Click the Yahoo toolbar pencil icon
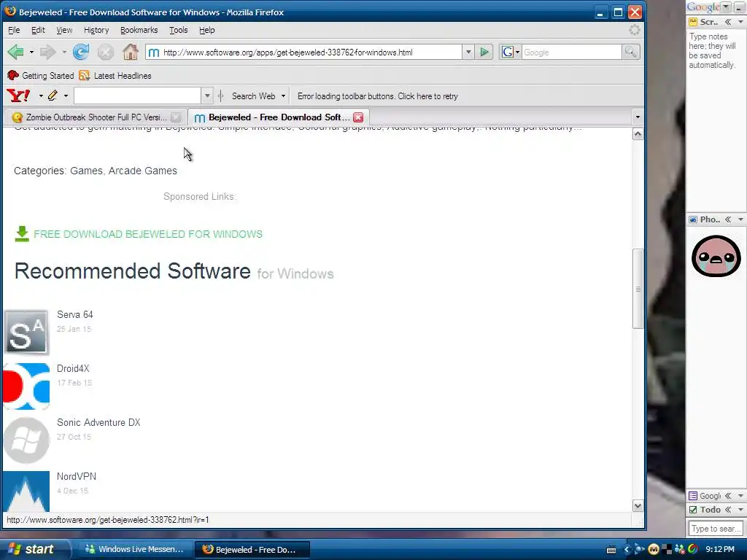 tap(53, 96)
